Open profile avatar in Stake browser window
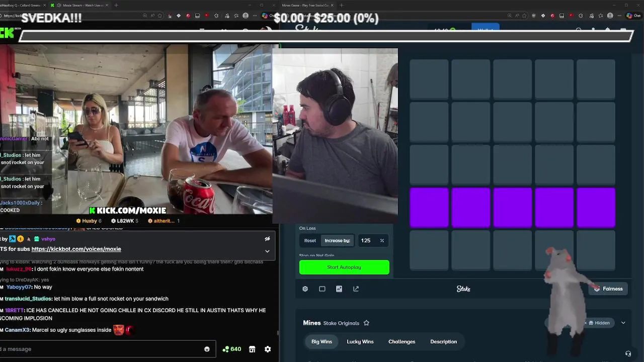Image resolution: width=644 pixels, height=362 pixels. coord(610,16)
